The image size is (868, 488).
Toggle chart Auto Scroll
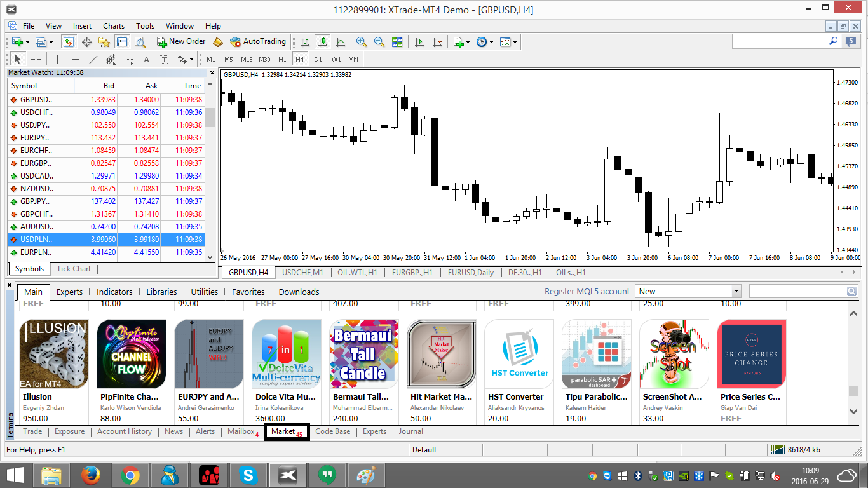click(x=419, y=42)
